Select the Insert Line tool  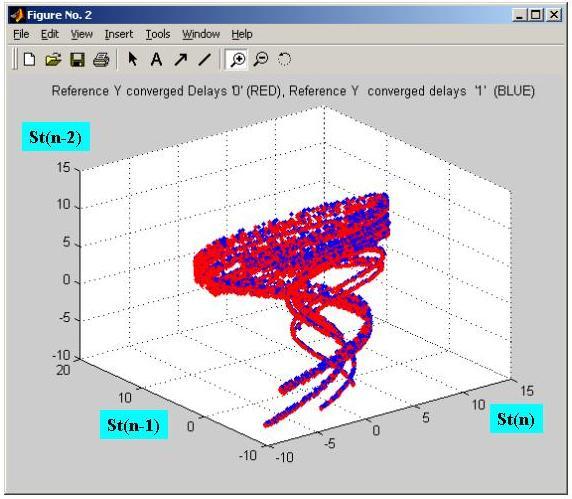pyautogui.click(x=205, y=59)
